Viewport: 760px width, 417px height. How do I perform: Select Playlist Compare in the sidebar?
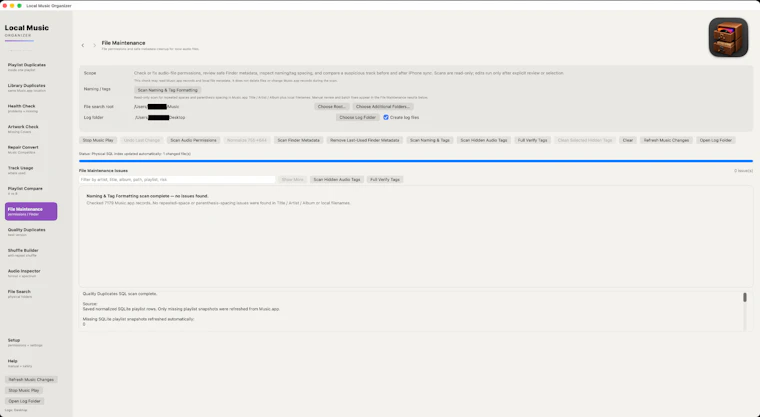point(31,191)
